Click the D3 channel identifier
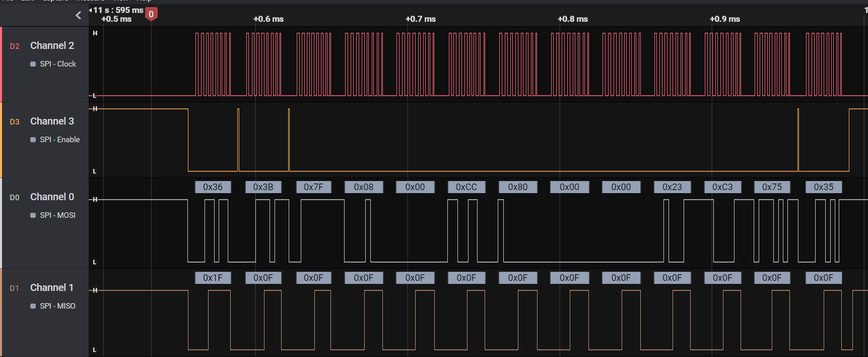Image resolution: width=868 pixels, height=357 pixels. tap(15, 122)
